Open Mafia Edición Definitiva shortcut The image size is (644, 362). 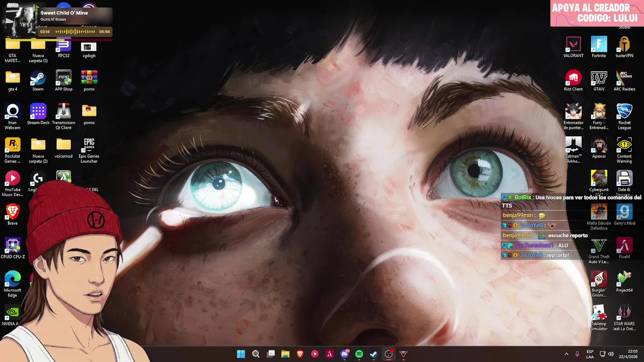599,217
